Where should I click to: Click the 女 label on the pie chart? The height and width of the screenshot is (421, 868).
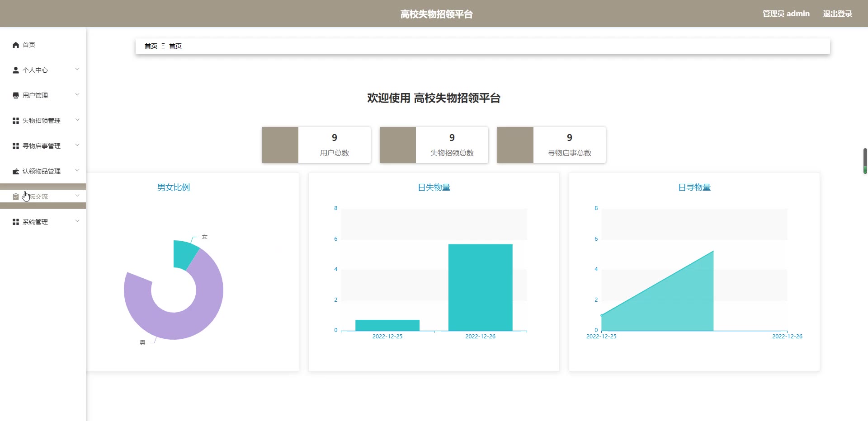click(x=205, y=237)
